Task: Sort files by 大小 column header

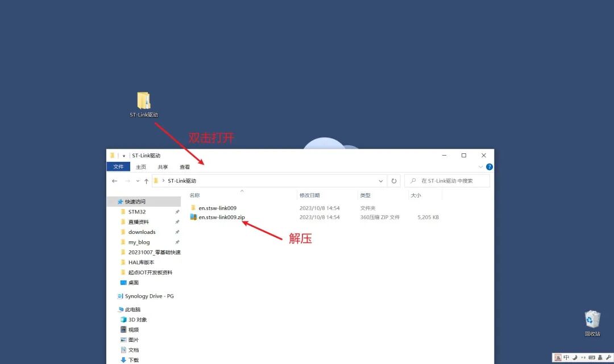Action: pos(416,195)
